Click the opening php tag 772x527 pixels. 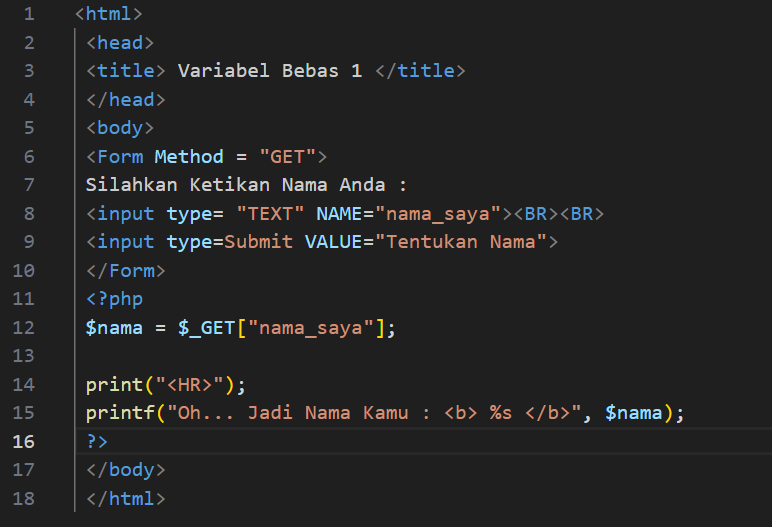coord(114,299)
